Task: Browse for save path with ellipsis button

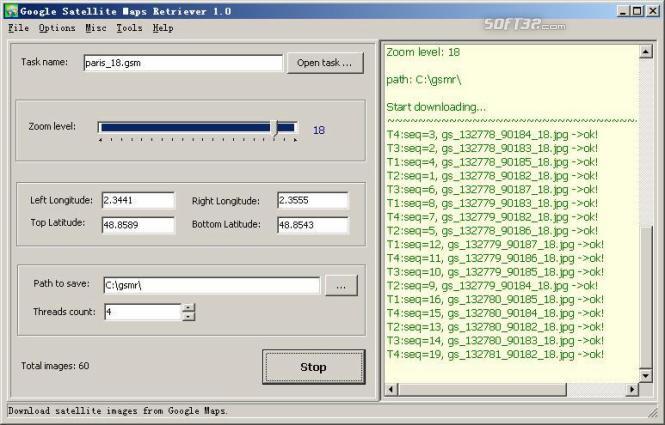Action: (x=341, y=285)
